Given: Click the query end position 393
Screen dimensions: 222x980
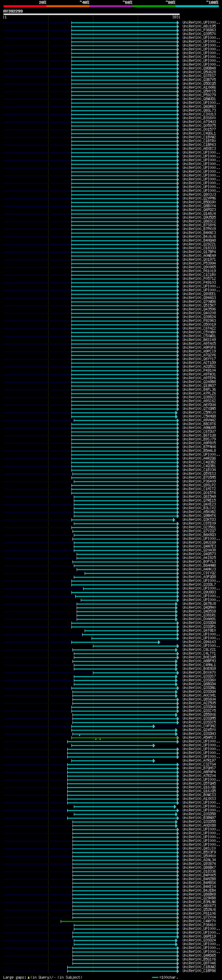Looking at the screenshot, I should click(x=175, y=17).
